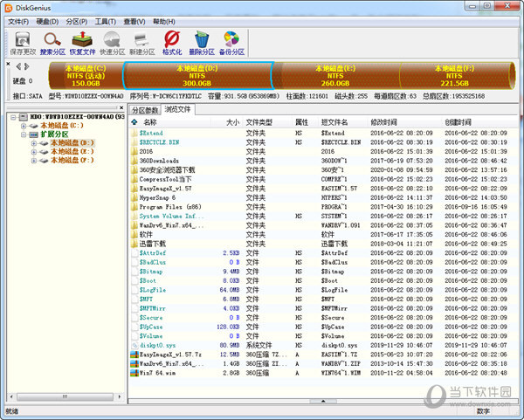Expand the 本地磁盘(E:) tree node

(34, 152)
